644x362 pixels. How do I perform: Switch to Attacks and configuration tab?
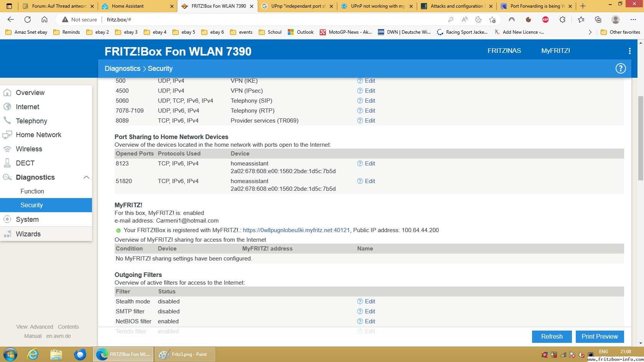pyautogui.click(x=457, y=6)
